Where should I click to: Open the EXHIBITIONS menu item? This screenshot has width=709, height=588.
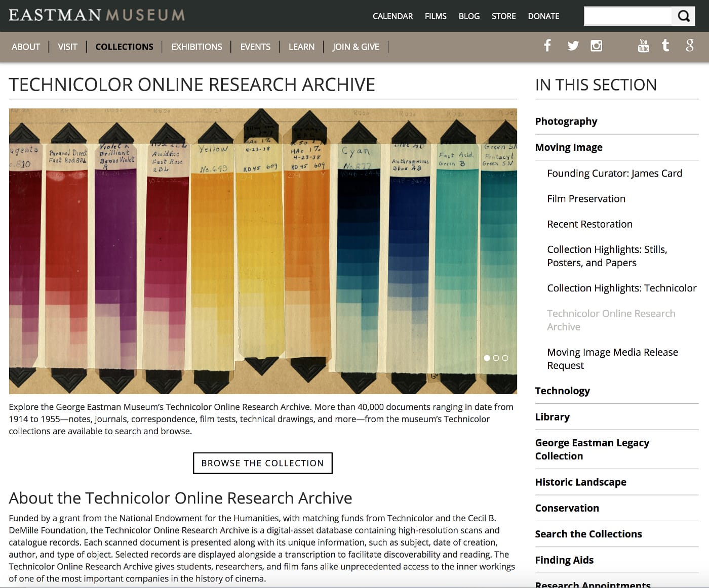(x=196, y=47)
